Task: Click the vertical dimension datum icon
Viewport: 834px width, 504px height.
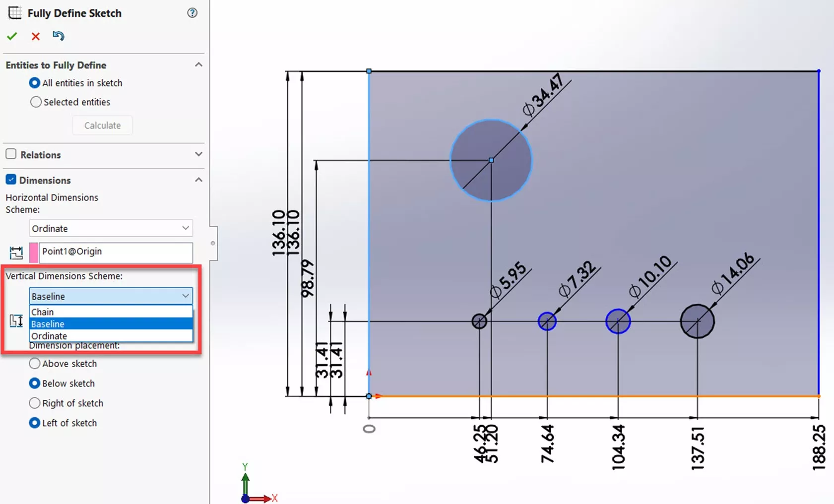Action: 16,321
